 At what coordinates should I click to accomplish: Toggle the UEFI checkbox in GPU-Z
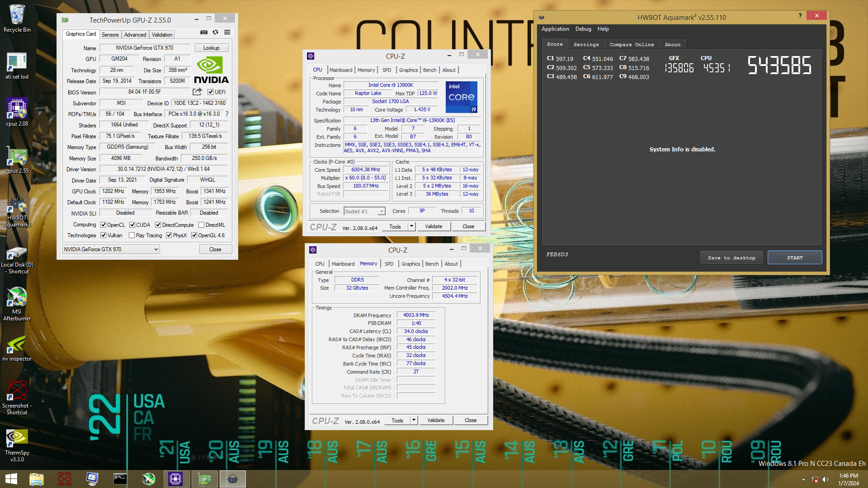210,92
